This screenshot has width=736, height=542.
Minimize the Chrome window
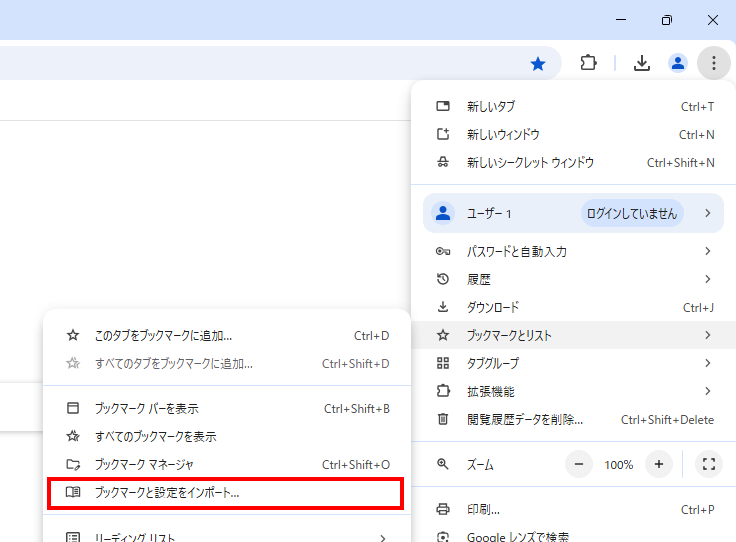pyautogui.click(x=621, y=20)
